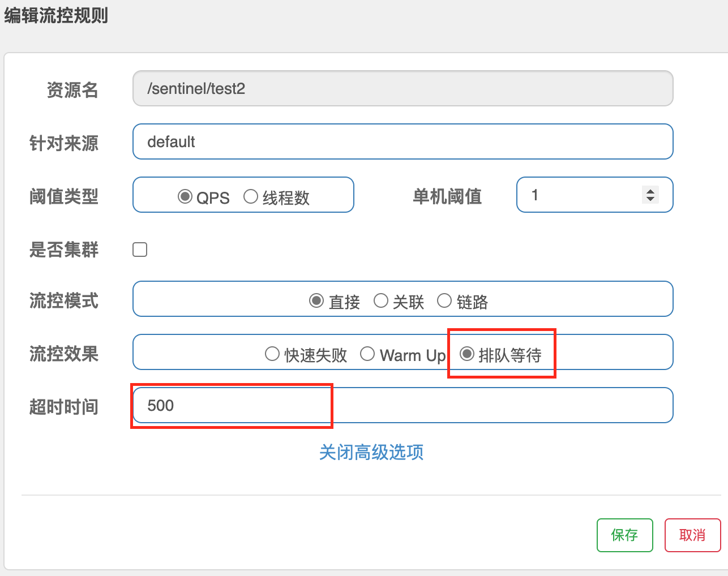Viewport: 728px width, 576px height.
Task: Cancel editing with 取消 button
Action: pos(692,535)
